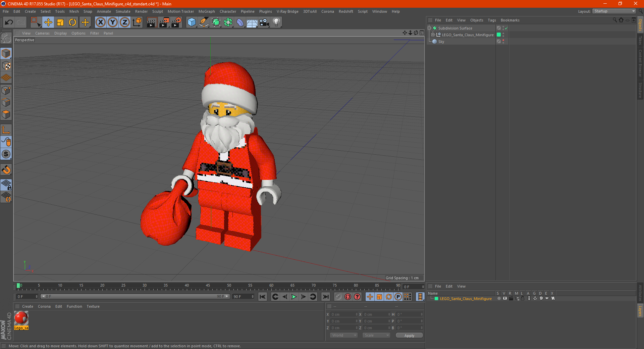644x349 pixels.
Task: Activate the Rotate tool
Action: click(72, 22)
